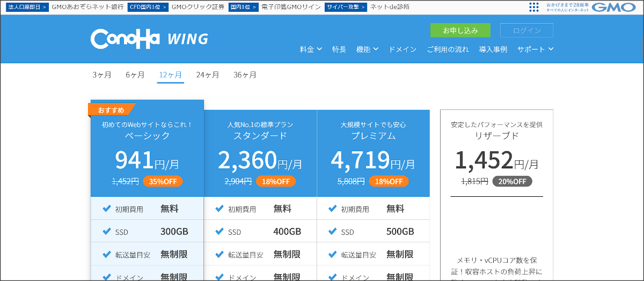Click the struck-through 2,904円 price

(x=238, y=181)
